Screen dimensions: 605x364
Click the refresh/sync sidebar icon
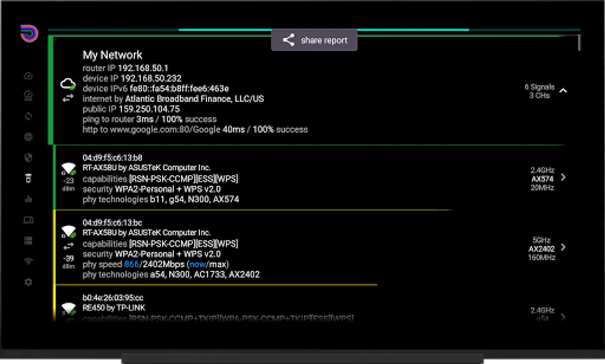[28, 116]
